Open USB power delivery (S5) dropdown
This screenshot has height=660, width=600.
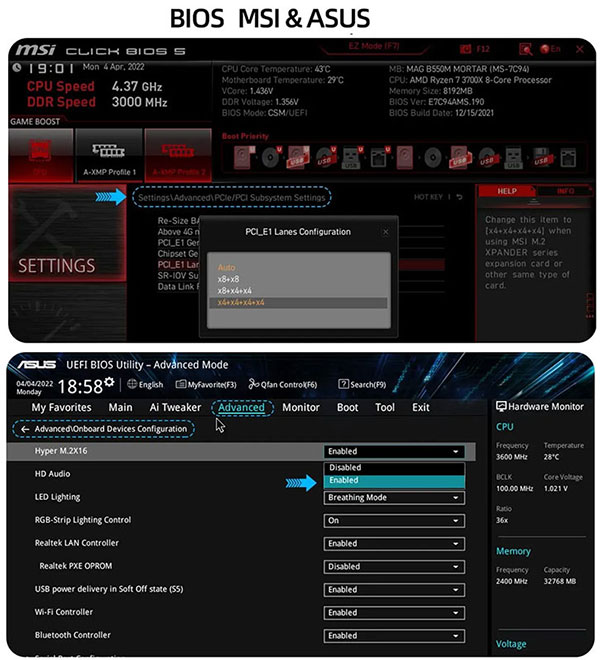pyautogui.click(x=394, y=590)
